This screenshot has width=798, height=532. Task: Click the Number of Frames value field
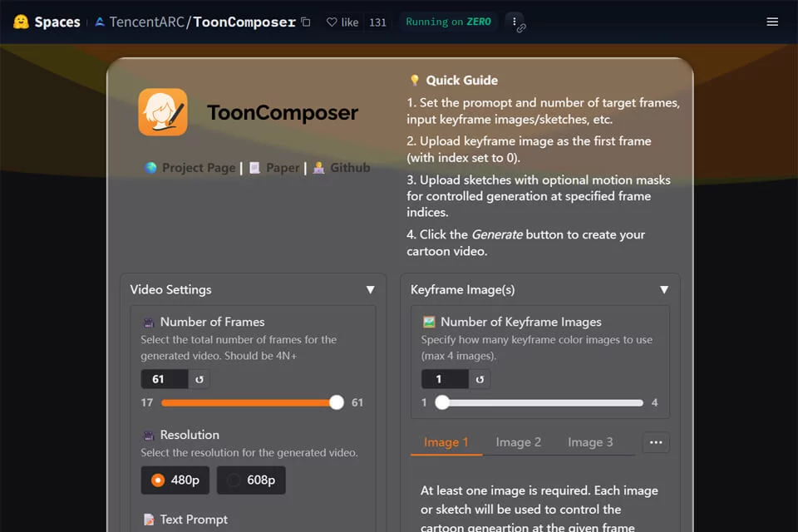coord(164,379)
